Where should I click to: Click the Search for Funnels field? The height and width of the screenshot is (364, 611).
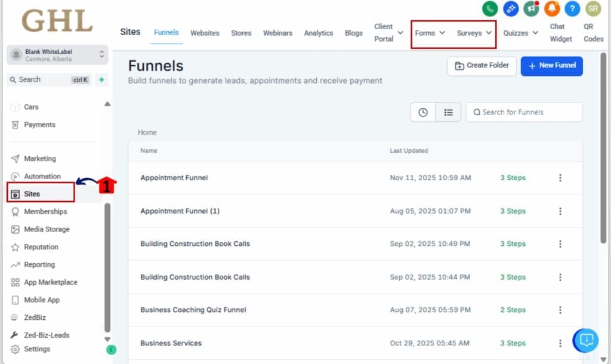click(x=524, y=112)
